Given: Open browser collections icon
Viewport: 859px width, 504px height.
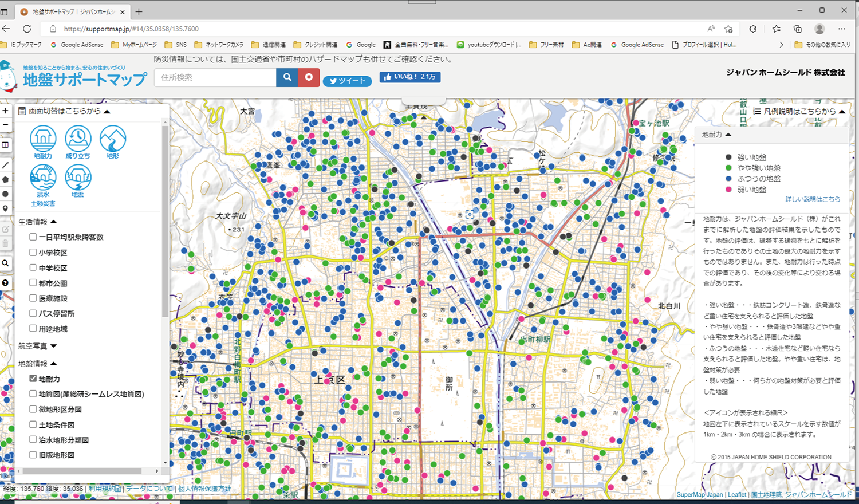Looking at the screenshot, I should coord(798,29).
